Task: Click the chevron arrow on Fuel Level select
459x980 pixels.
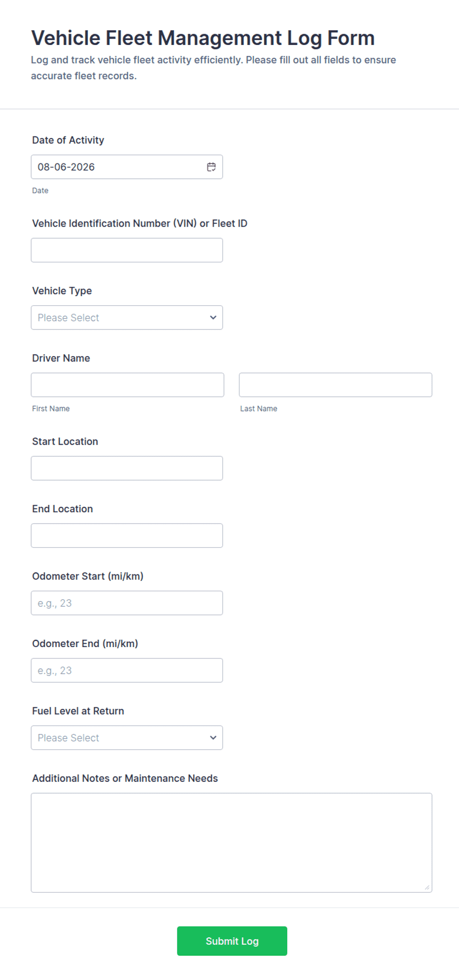Action: pos(213,738)
